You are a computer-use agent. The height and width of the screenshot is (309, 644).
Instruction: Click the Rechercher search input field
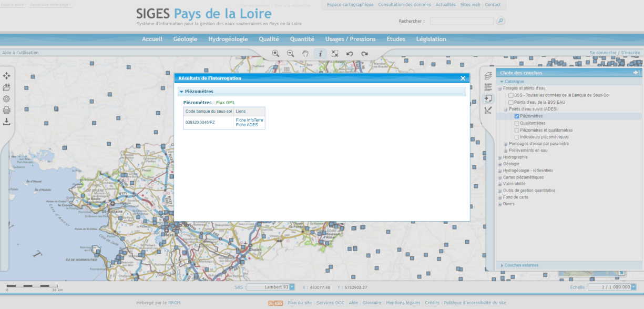[462, 21]
